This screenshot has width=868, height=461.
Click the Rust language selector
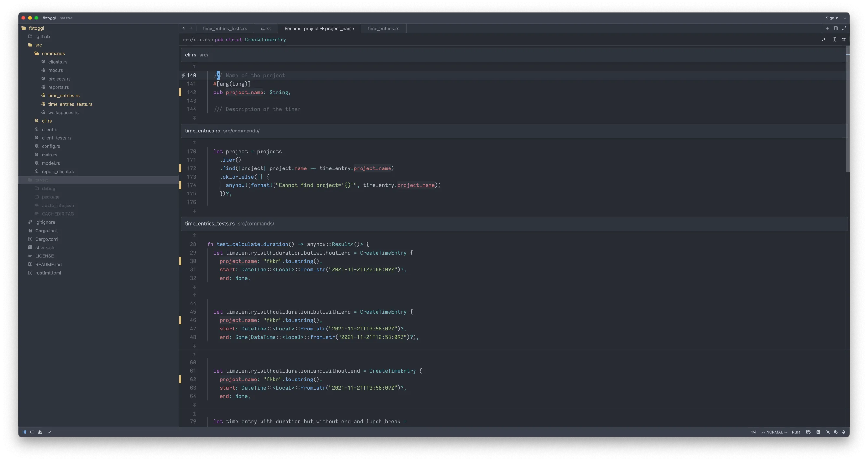click(x=796, y=432)
